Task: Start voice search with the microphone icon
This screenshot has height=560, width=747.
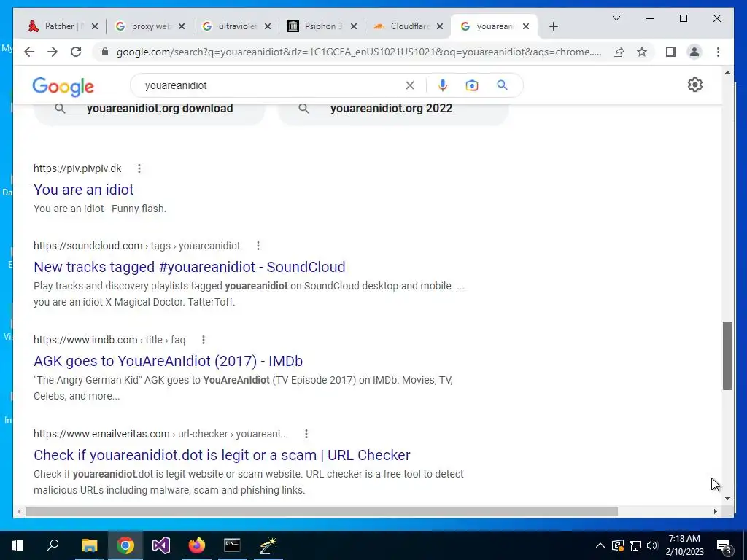Action: pyautogui.click(x=443, y=85)
